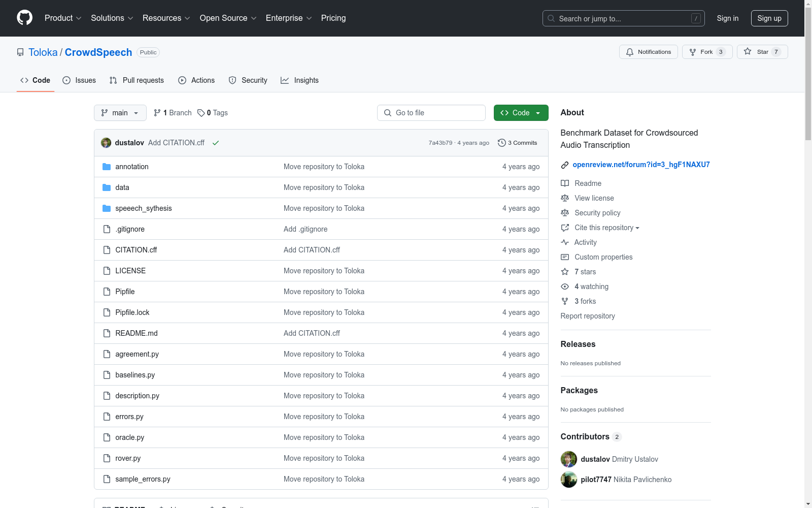
Task: View the 1 Branch list
Action: pos(173,113)
